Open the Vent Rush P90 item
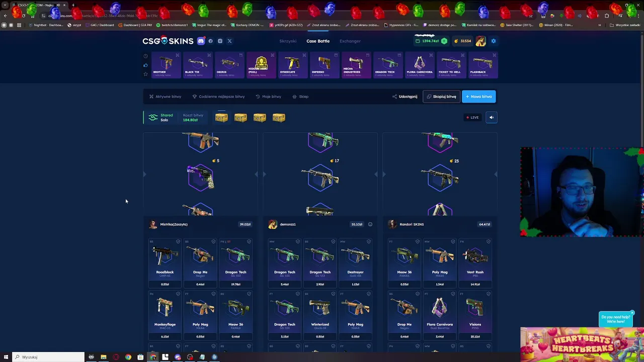The height and width of the screenshot is (362, 644). [x=475, y=263]
